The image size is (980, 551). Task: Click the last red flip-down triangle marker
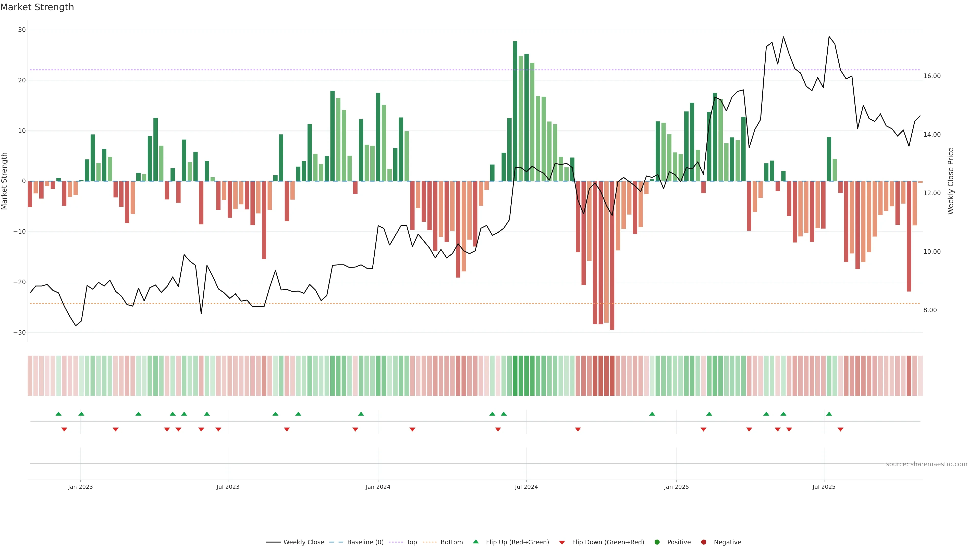840,429
